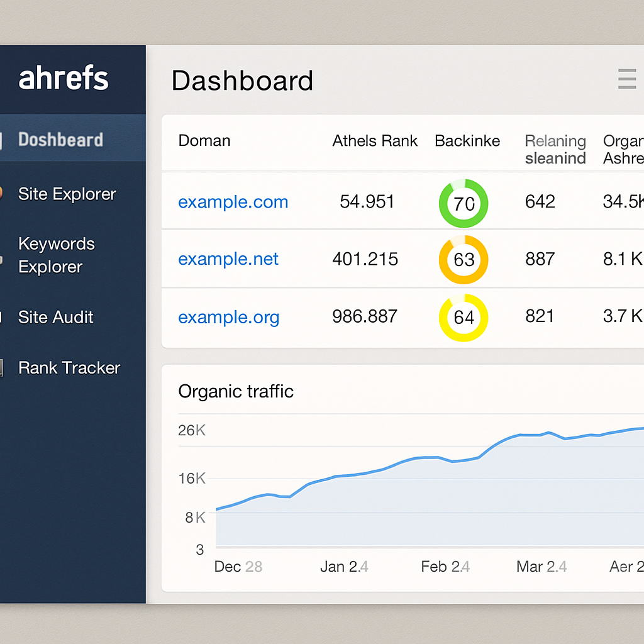
Task: Click the yellow 64 rating donut
Action: coord(464,317)
